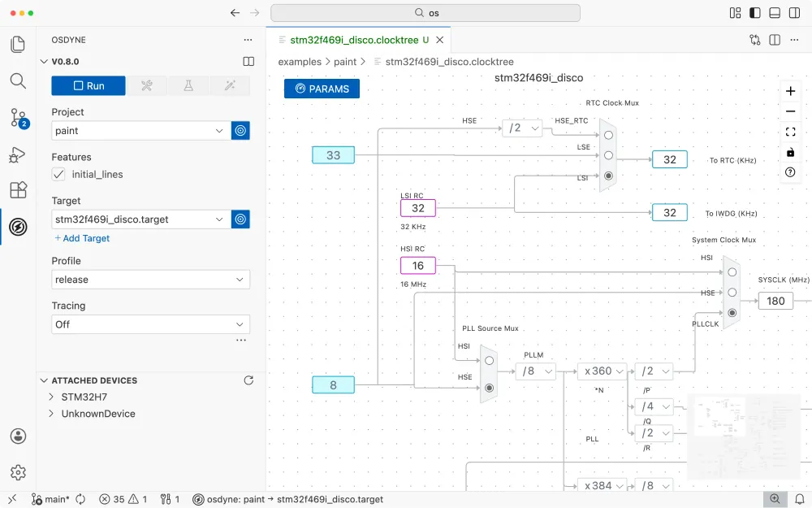Enable the initial_lines feature checkbox
The image size is (812, 508).
(58, 174)
